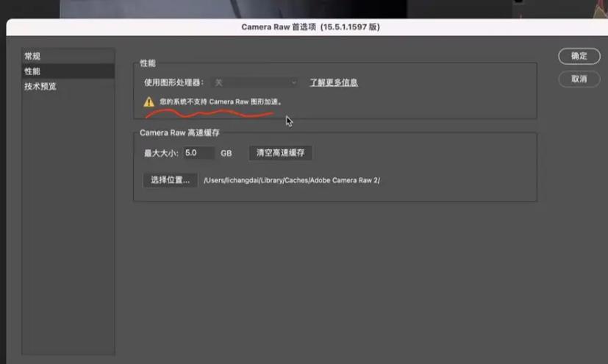Screen dimensions: 608x364
Task: Confirm with the 确定 button
Action: (579, 56)
